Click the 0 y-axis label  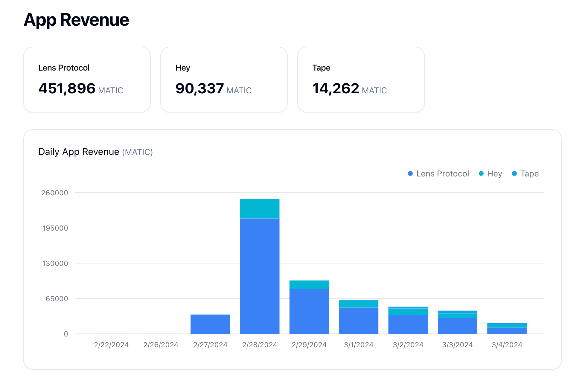tap(66, 334)
